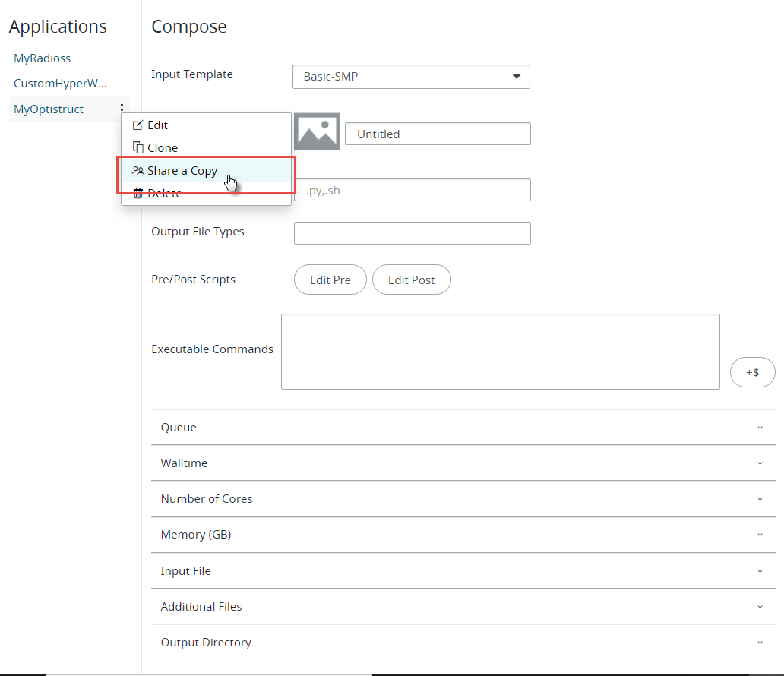Expand the Walltime section
This screenshot has width=784, height=676.
(463, 463)
